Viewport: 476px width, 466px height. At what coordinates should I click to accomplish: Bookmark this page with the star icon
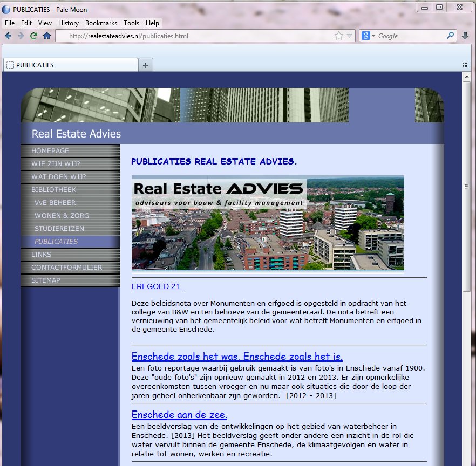coord(338,36)
